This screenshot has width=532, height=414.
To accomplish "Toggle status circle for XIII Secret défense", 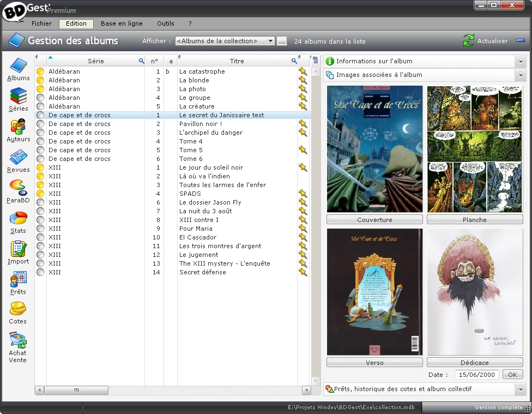I will pyautogui.click(x=40, y=272).
